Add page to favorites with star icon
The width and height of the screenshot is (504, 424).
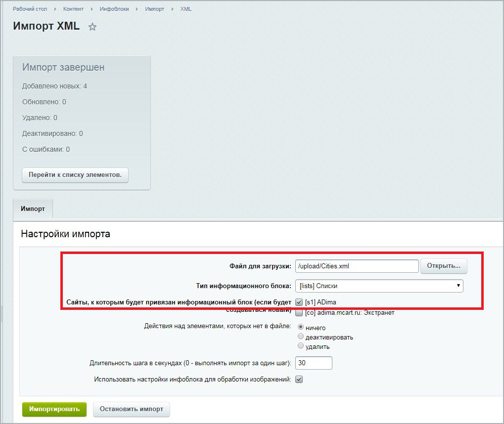[92, 27]
